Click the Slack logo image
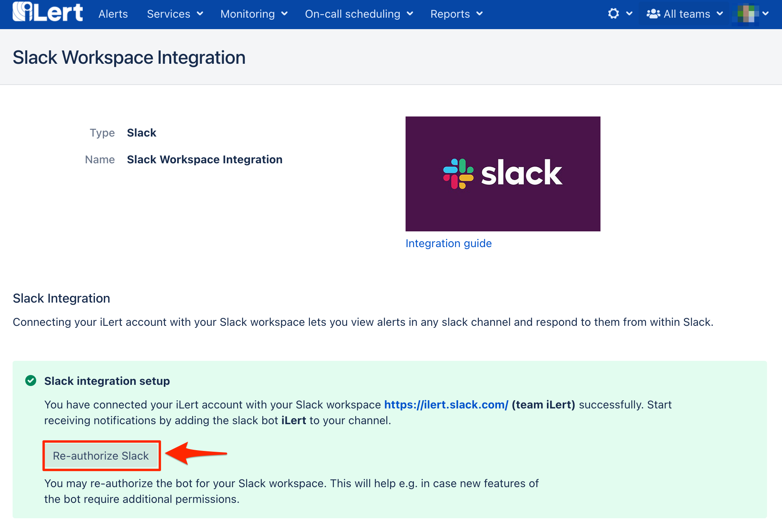 (x=502, y=174)
